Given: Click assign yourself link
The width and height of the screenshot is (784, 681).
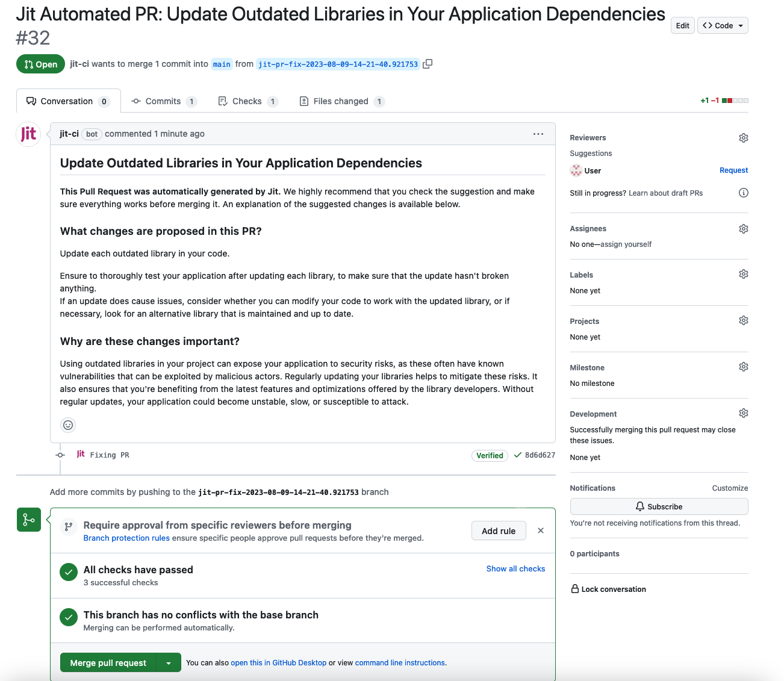Looking at the screenshot, I should 626,244.
